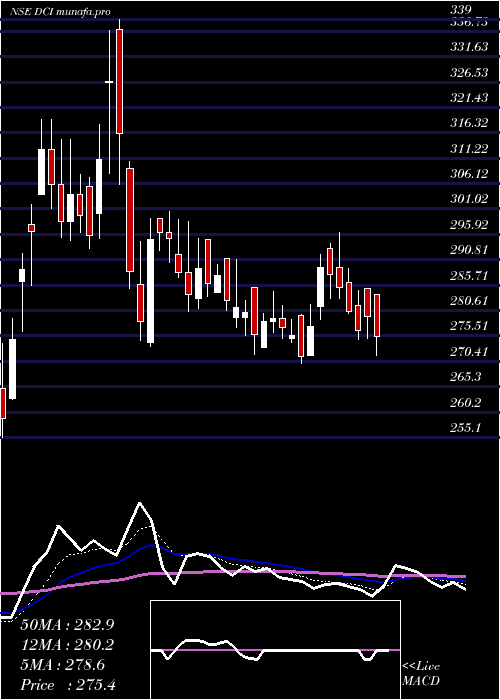The image size is (500, 700).
Task: Select the 255.1 price level label
Action: point(465,428)
